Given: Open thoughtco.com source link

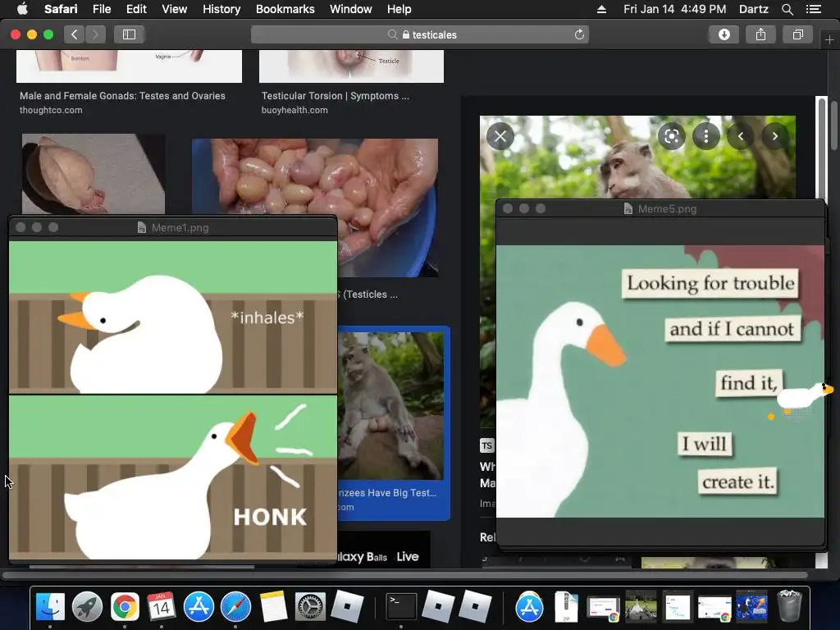Looking at the screenshot, I should 51,110.
